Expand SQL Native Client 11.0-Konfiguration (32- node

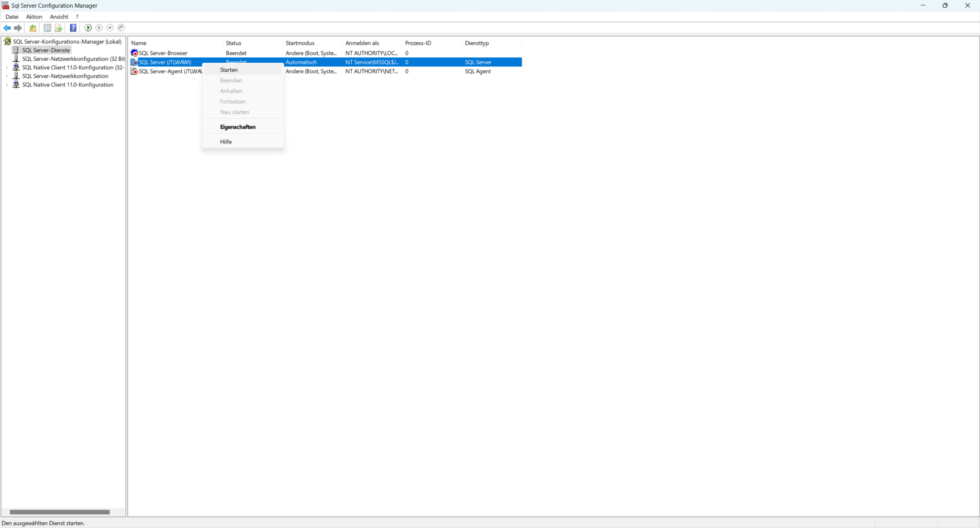pyautogui.click(x=7, y=67)
